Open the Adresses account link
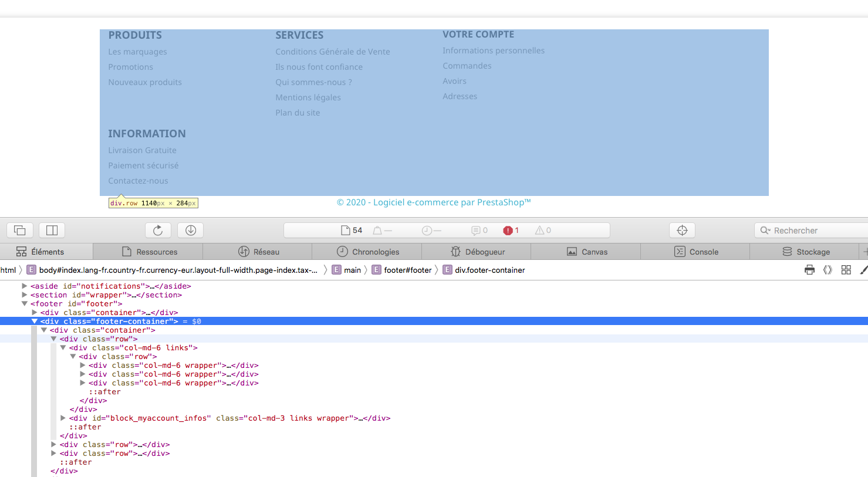 460,96
